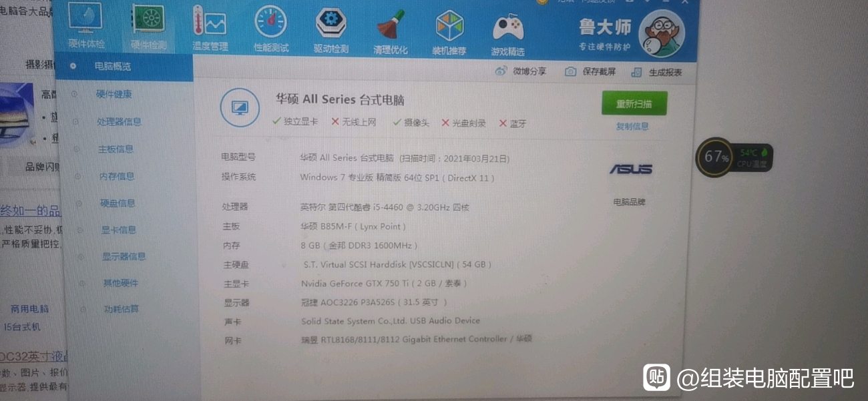Click the 光盘刻录 status indicator
This screenshot has width=868, height=401.
pos(463,123)
